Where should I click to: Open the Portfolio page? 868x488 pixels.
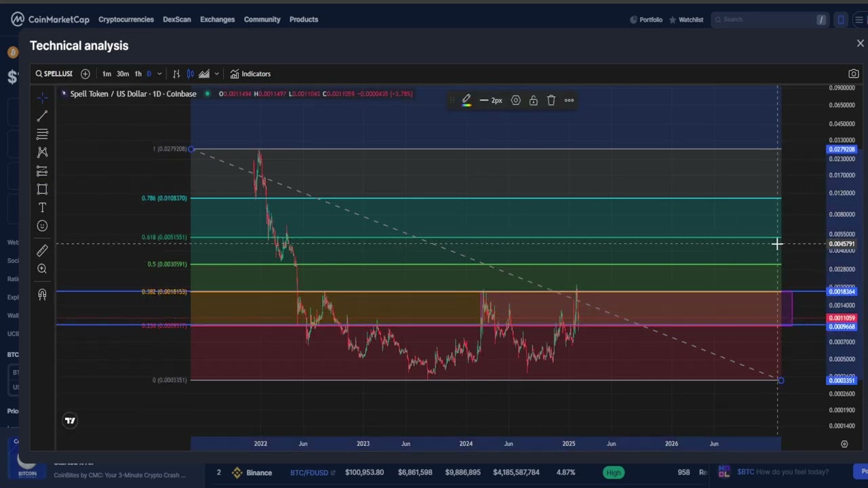(646, 20)
